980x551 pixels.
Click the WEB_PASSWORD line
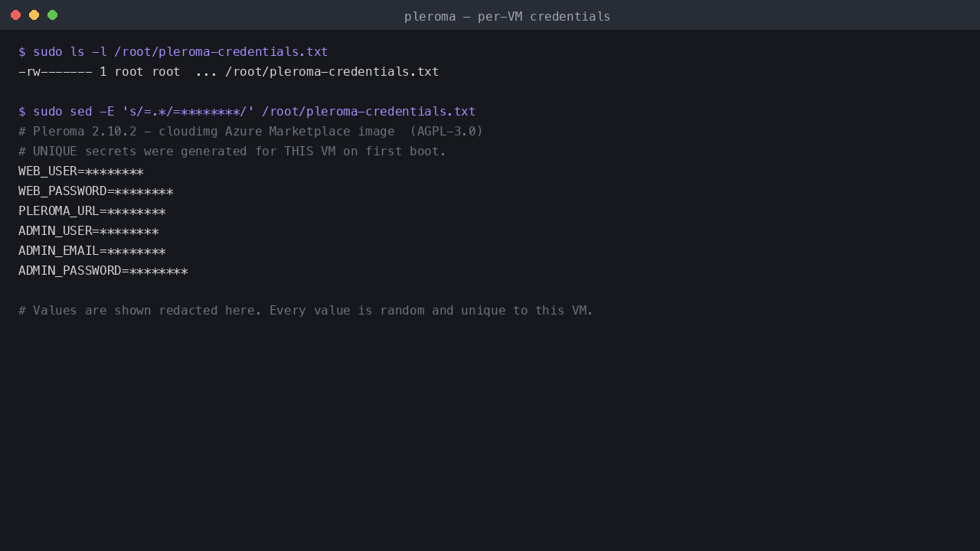96,191
